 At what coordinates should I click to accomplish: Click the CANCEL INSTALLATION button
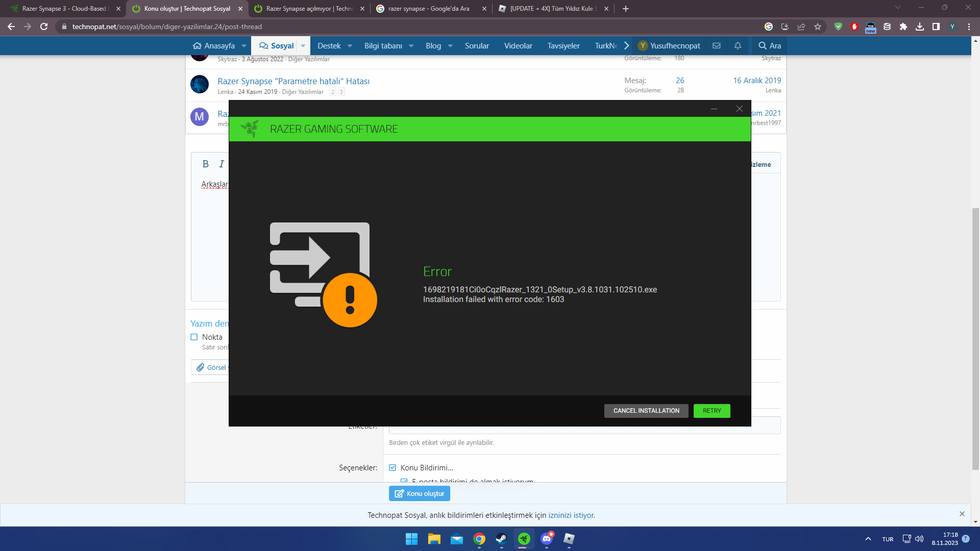pyautogui.click(x=646, y=411)
